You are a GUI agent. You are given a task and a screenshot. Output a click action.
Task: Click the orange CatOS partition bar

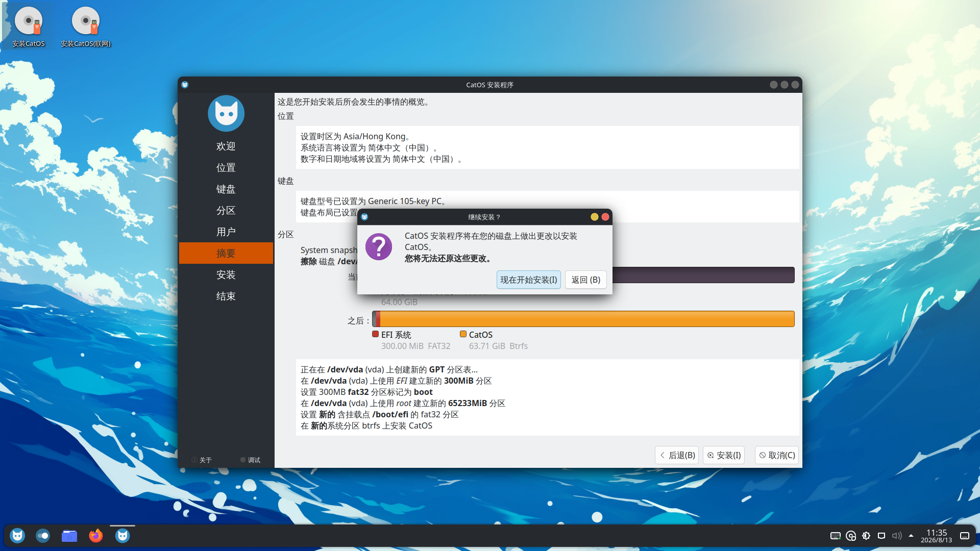pyautogui.click(x=587, y=319)
